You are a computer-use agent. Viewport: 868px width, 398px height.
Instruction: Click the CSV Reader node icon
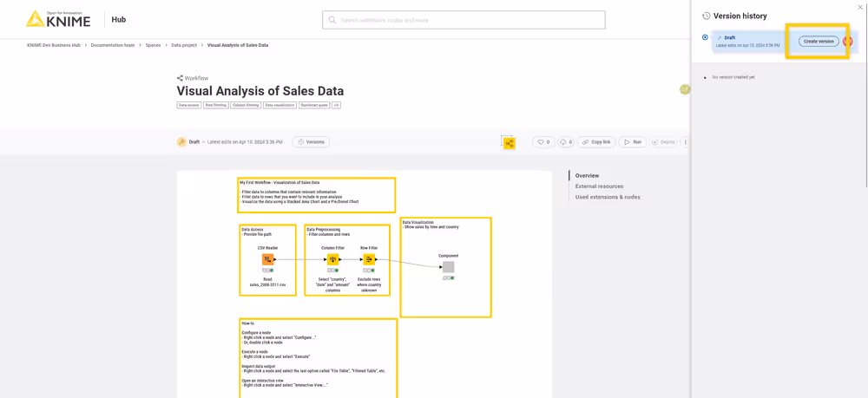tap(267, 259)
